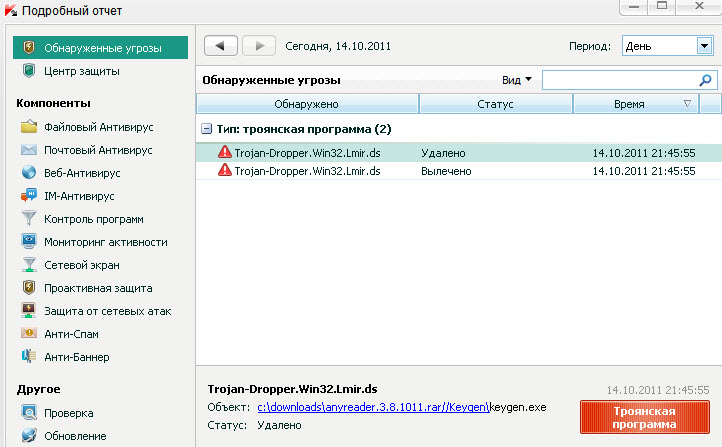
Task: Open the keygen.exe file path link
Action: (x=372, y=407)
